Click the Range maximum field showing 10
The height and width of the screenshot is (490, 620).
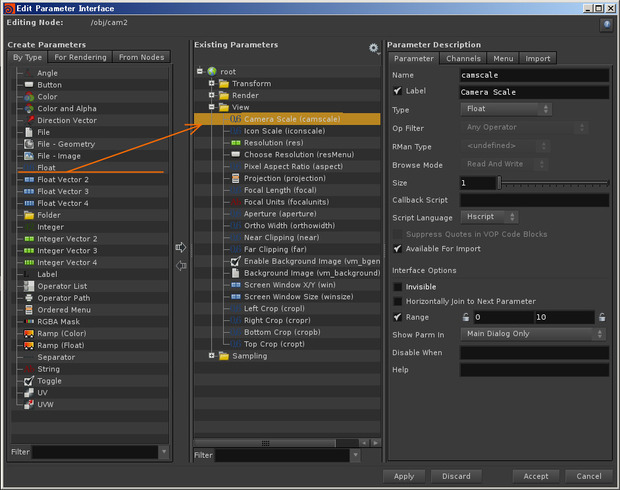564,317
